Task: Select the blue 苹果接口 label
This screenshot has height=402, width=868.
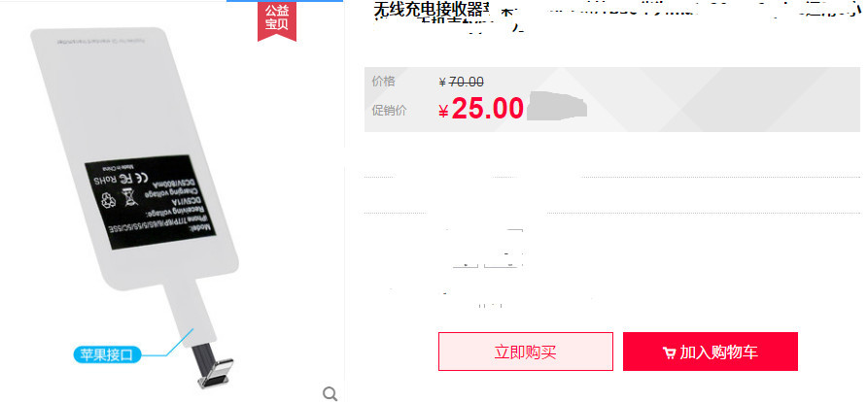Action: [107, 354]
